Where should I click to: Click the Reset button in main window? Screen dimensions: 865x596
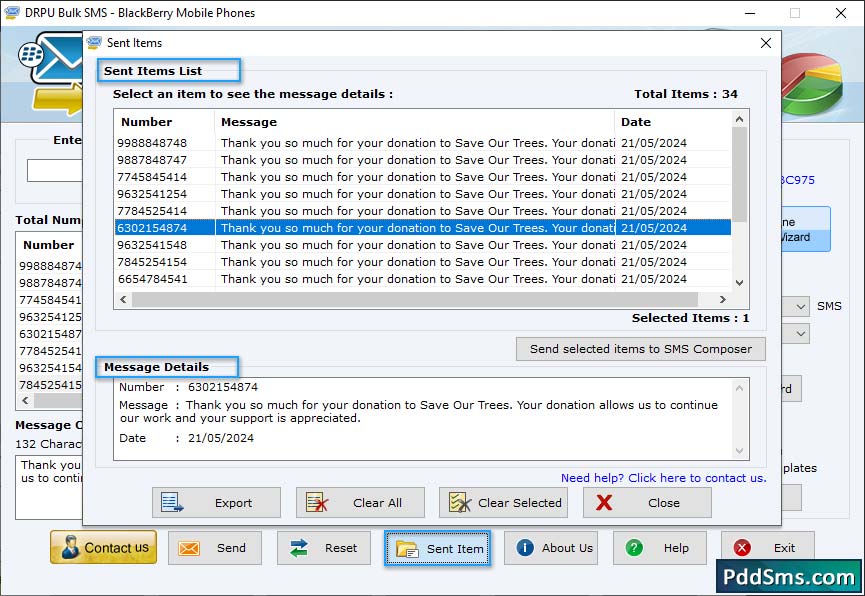(x=324, y=548)
